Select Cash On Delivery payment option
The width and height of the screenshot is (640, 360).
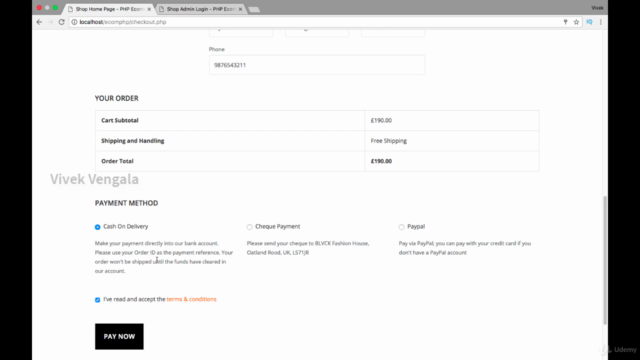[98, 227]
